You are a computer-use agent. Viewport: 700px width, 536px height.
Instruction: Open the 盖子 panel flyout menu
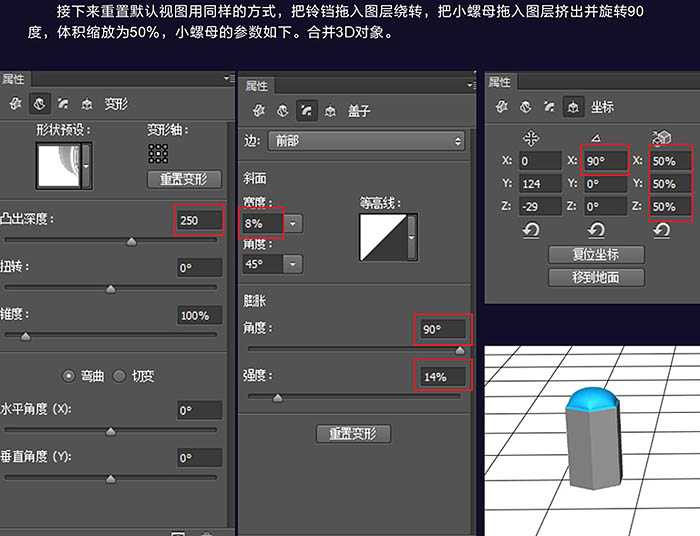[471, 85]
